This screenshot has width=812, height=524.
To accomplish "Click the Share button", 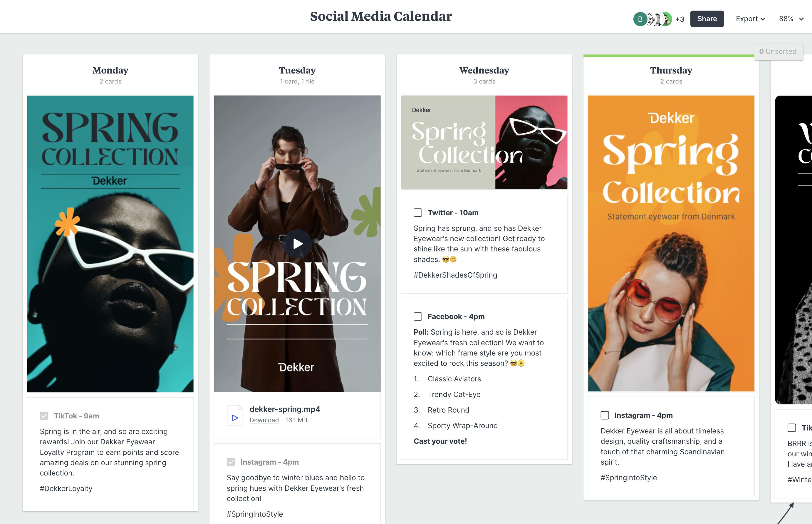I will click(707, 19).
